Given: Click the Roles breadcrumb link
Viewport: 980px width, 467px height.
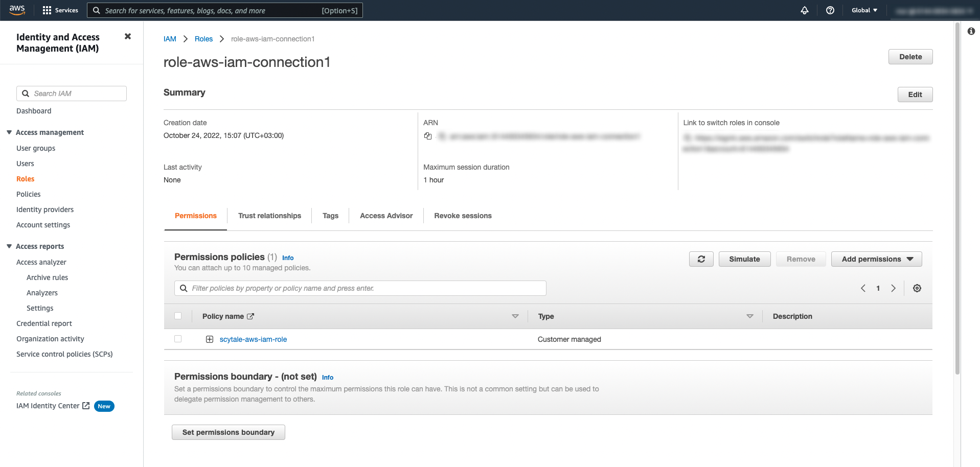Looking at the screenshot, I should coord(203,39).
